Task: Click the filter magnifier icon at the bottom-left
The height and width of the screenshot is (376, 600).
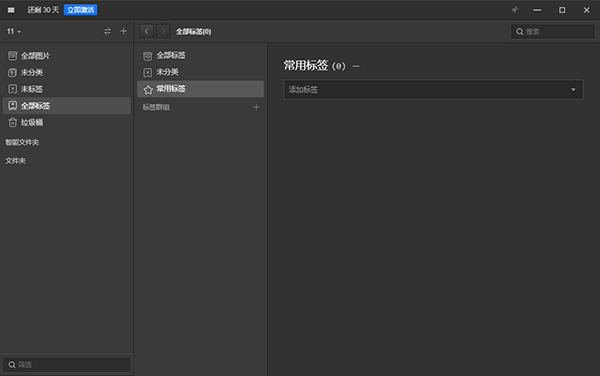Action: (x=12, y=365)
